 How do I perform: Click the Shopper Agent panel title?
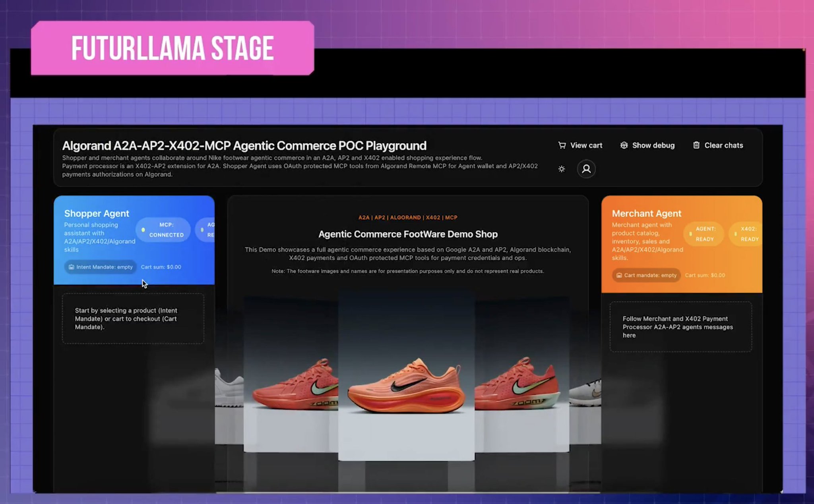tap(97, 213)
